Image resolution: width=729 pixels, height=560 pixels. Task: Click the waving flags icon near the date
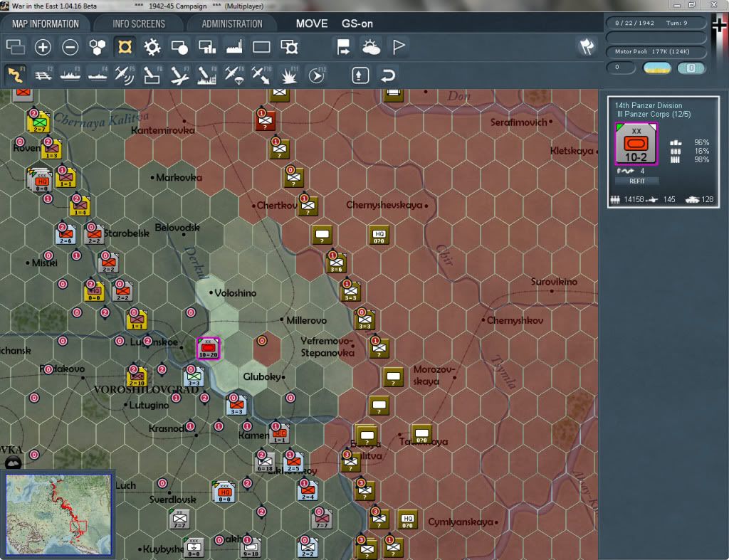pyautogui.click(x=587, y=46)
